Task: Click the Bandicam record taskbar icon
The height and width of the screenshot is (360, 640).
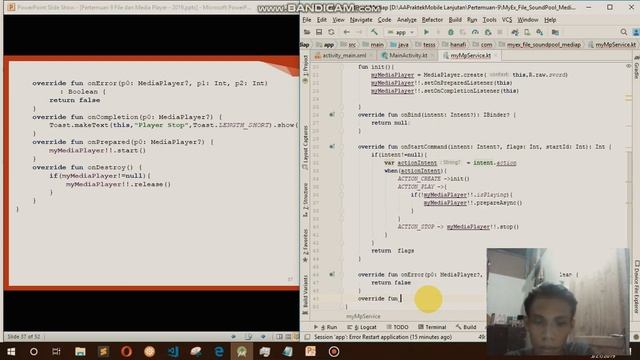Action: click(334, 351)
